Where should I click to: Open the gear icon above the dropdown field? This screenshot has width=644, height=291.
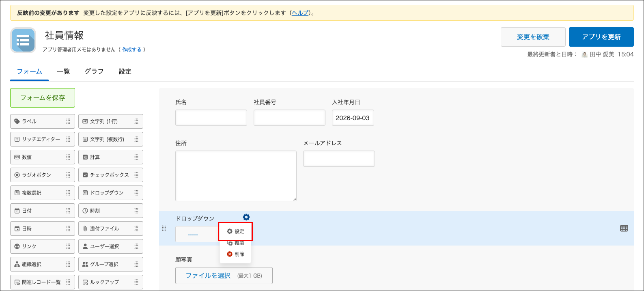click(246, 217)
